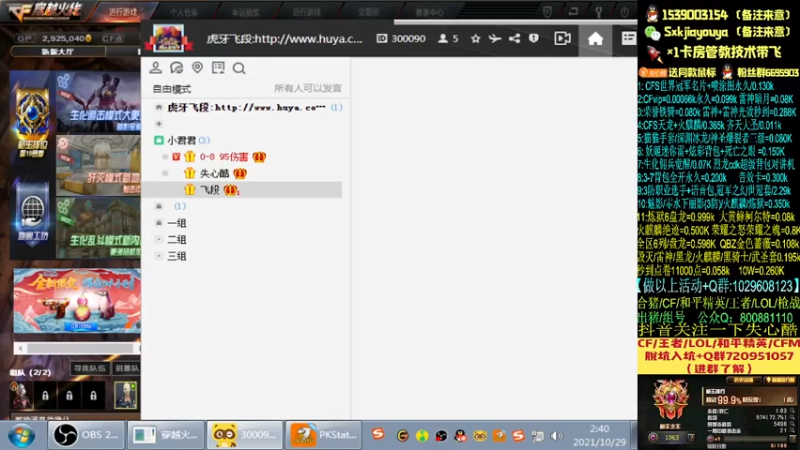Open the user list icon above the channel tree
This screenshot has height=450, width=800.
point(156,68)
